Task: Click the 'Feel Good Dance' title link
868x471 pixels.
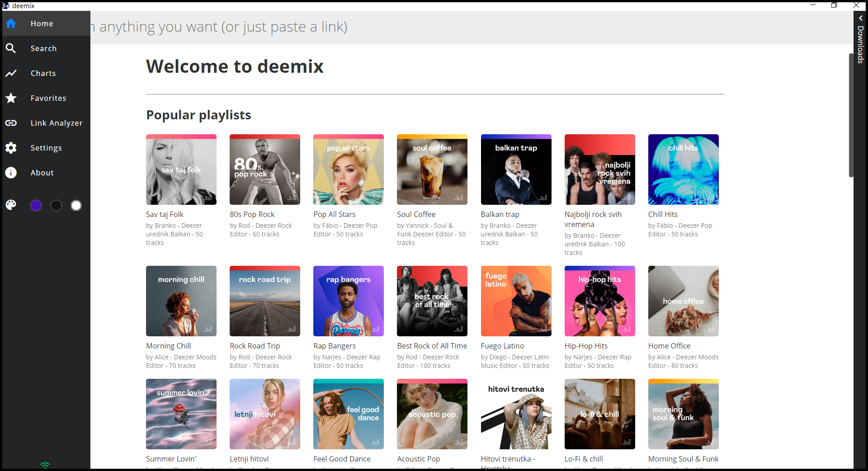Action: [x=342, y=459]
